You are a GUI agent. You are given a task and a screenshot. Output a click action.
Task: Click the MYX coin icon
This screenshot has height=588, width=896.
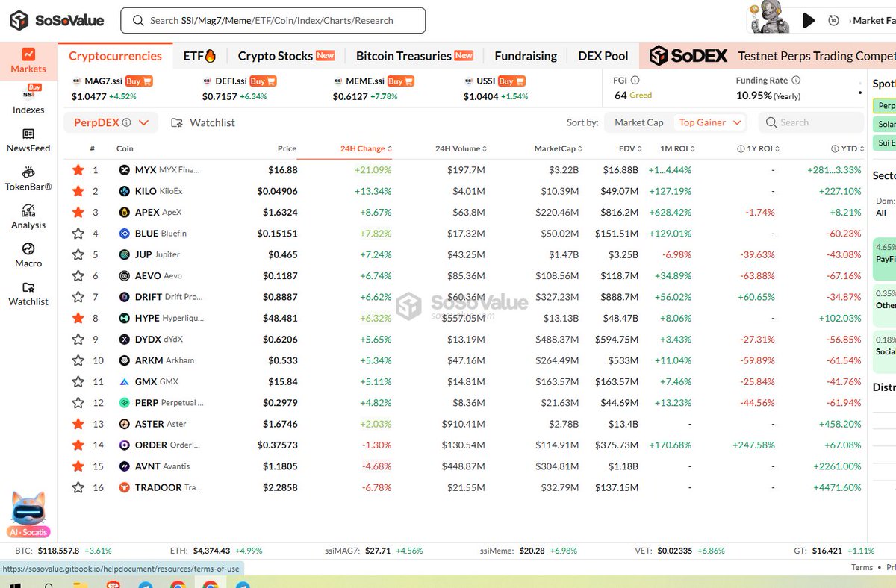pos(125,170)
